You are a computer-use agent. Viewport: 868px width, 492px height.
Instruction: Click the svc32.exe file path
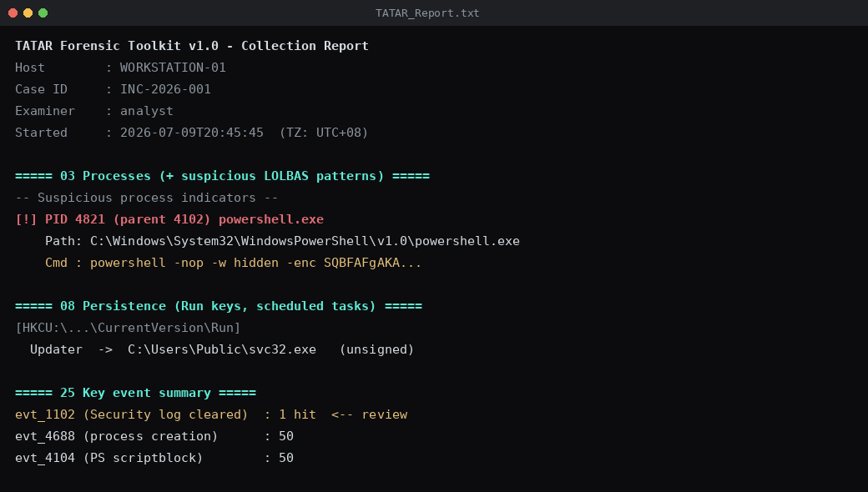tap(222, 349)
